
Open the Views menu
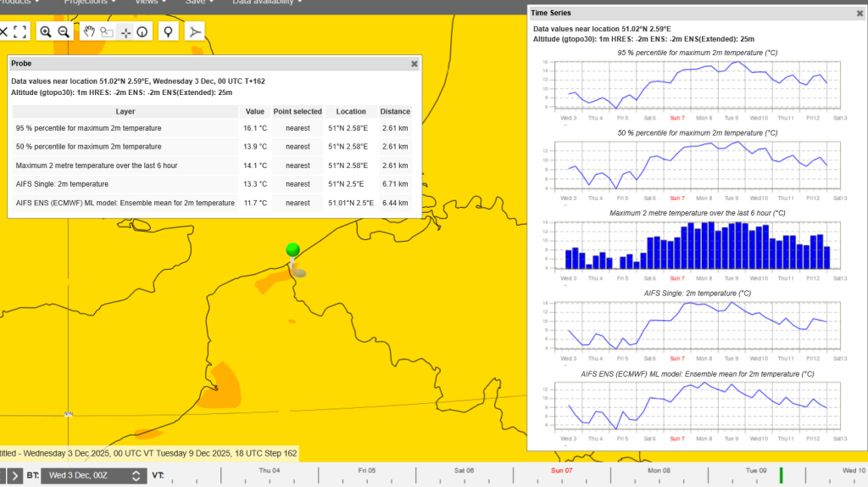(150, 3)
